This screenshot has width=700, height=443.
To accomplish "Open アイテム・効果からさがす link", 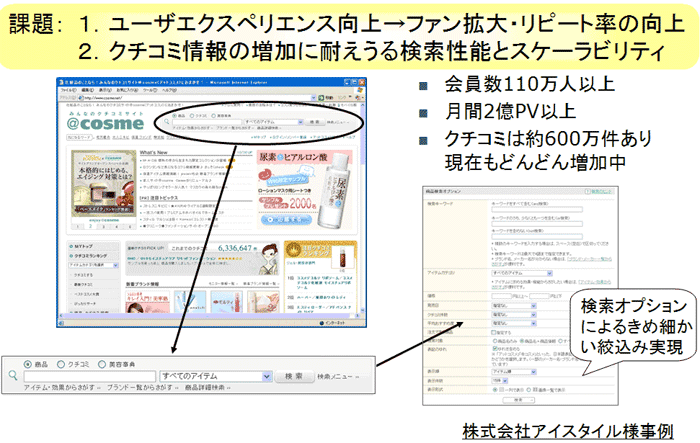I will click(x=62, y=388).
